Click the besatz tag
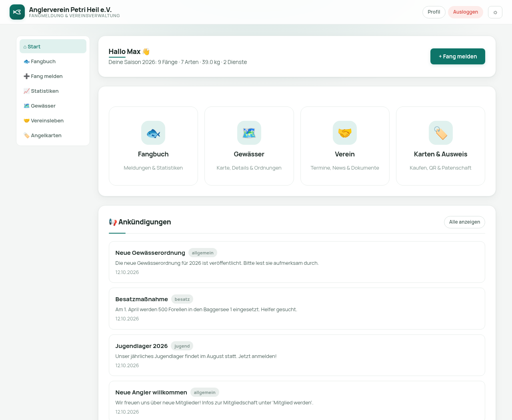The height and width of the screenshot is (420, 512). (182, 299)
